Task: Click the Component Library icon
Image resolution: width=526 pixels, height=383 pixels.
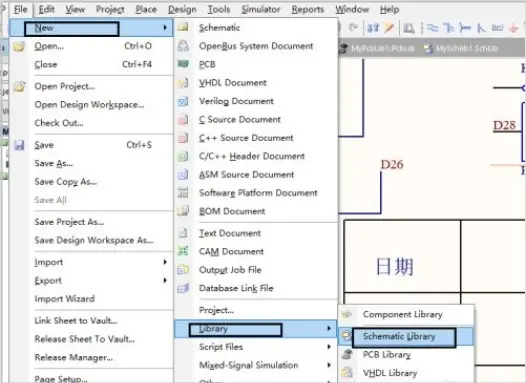Action: point(347,314)
